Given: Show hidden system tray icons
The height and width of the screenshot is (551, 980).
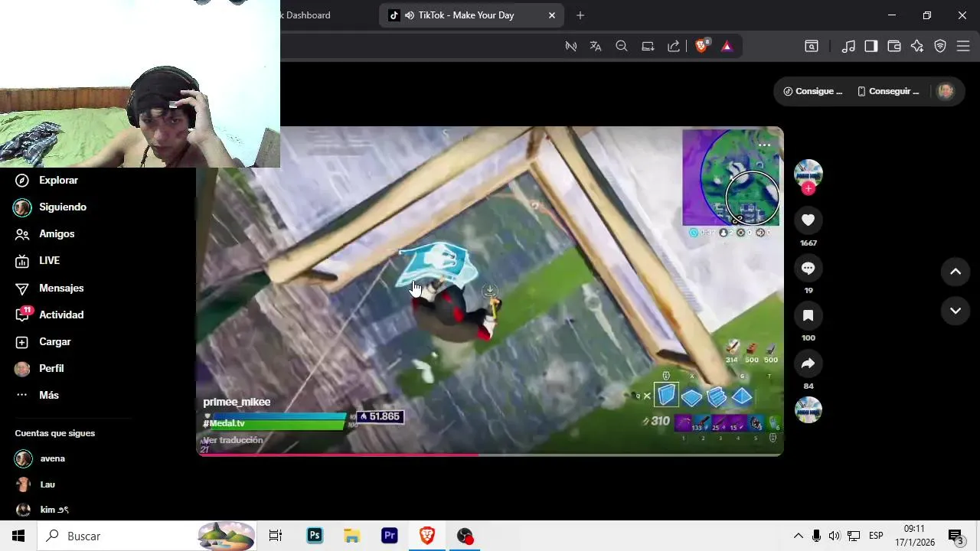Looking at the screenshot, I should click(798, 536).
